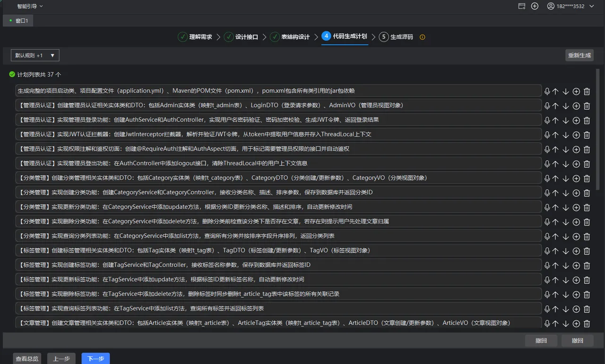
Task: Delete the TagService list method row
Action: point(587,309)
